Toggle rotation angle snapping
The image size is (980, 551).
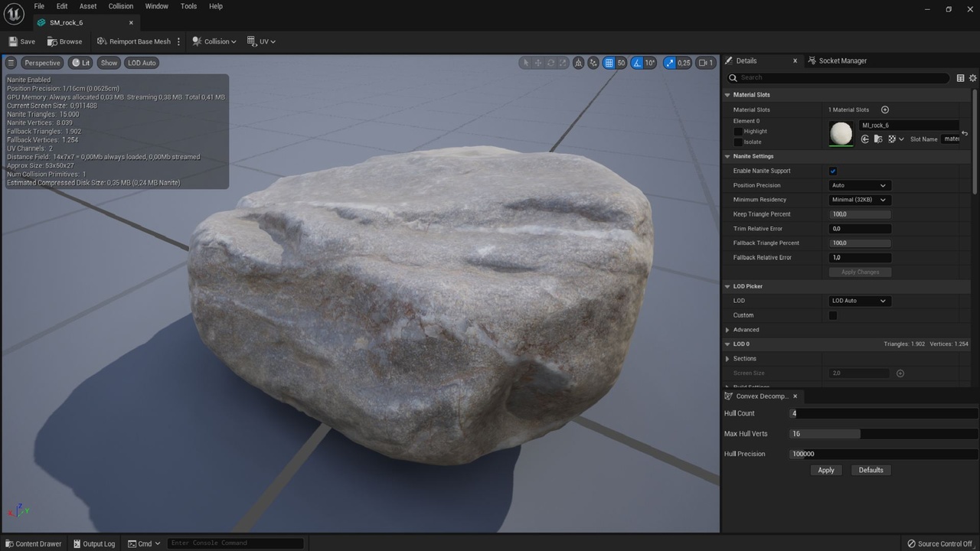coord(637,63)
